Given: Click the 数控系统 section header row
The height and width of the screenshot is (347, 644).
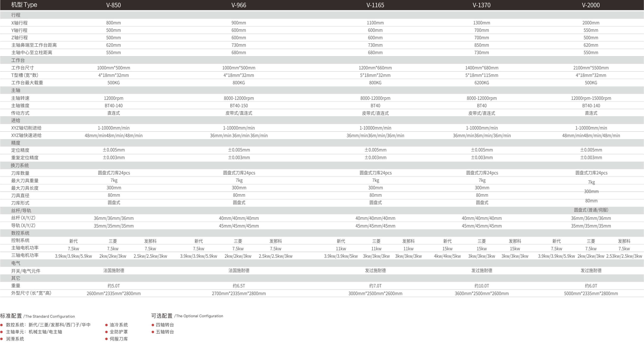Looking at the screenshot, I should pyautogui.click(x=20, y=233).
